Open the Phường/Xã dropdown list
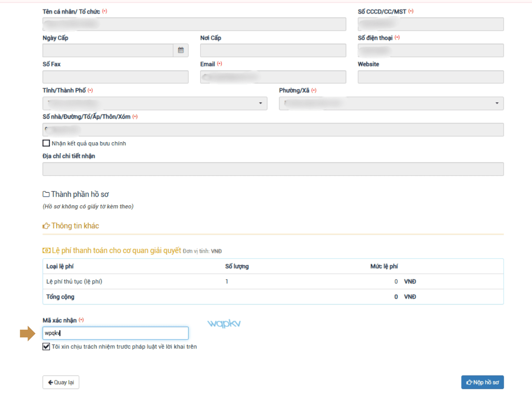 pos(391,103)
